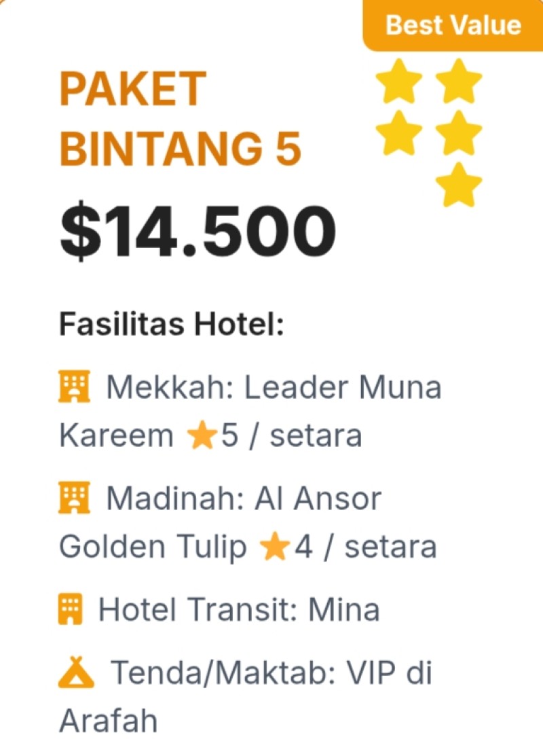Viewport: 543px width, 756px height.
Task: Click the lone bottom rating star
Action: (x=459, y=185)
